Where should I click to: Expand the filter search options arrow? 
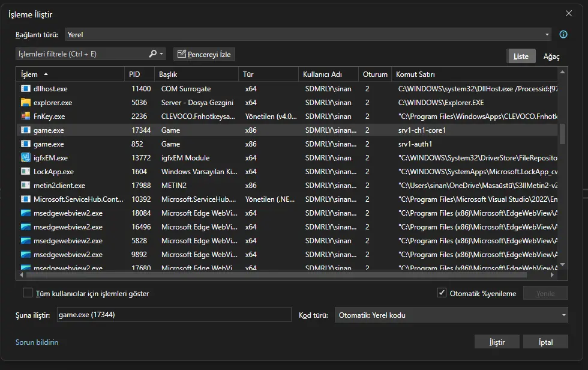click(161, 53)
